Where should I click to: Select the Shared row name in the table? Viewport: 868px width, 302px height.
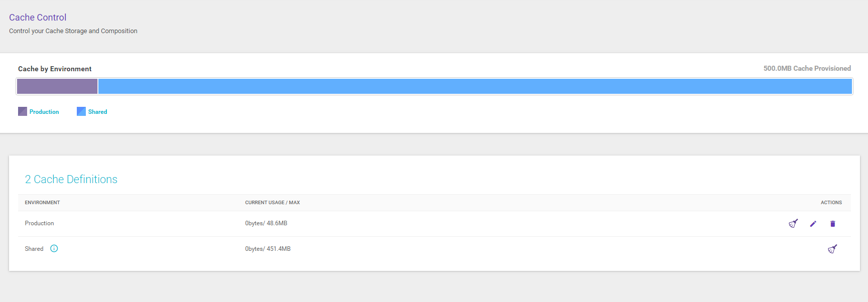[34, 249]
